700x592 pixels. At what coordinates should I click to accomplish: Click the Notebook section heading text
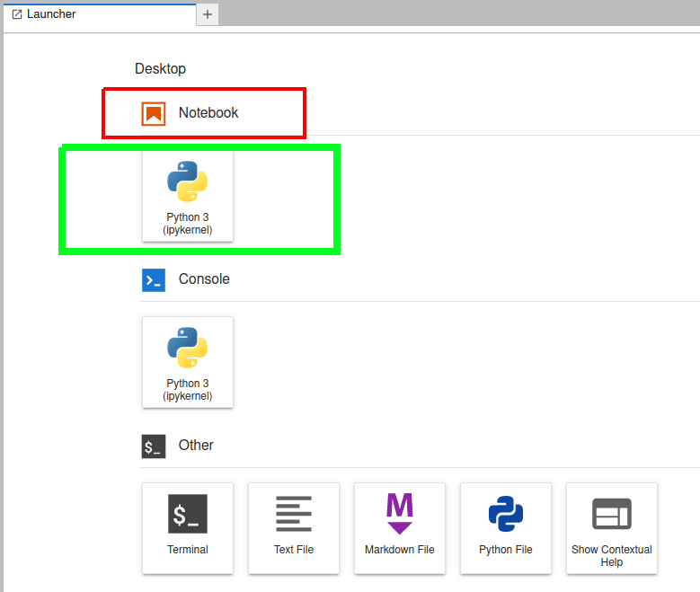[x=208, y=113]
